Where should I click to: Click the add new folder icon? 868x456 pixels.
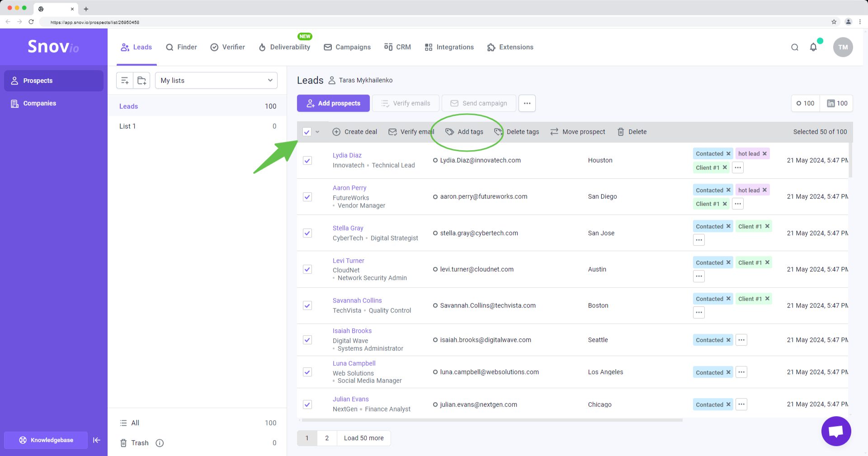pos(142,81)
